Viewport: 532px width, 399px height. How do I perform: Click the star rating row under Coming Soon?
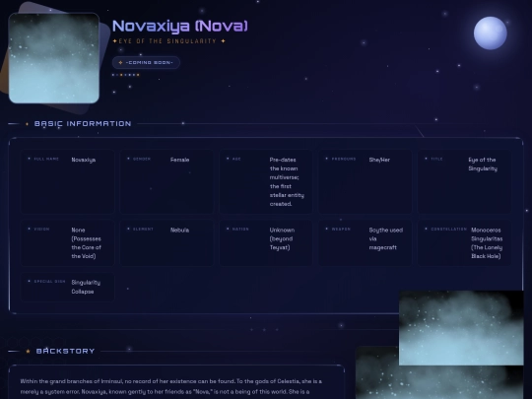tap(126, 75)
